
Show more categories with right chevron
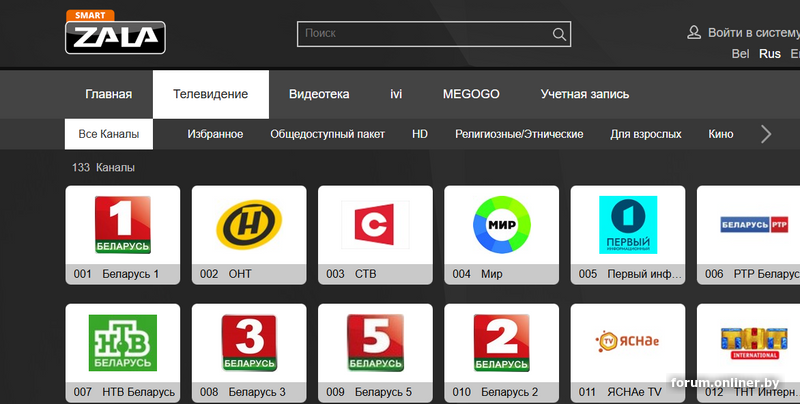[766, 134]
